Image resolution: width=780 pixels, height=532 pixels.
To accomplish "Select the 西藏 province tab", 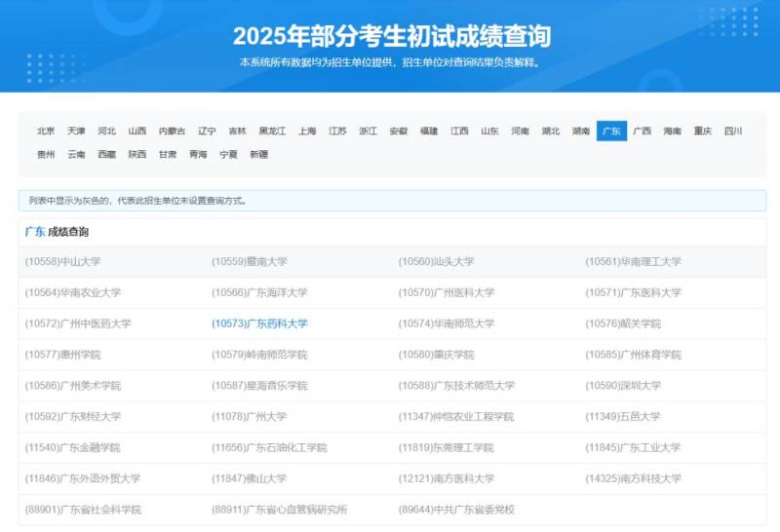I will 106,154.
